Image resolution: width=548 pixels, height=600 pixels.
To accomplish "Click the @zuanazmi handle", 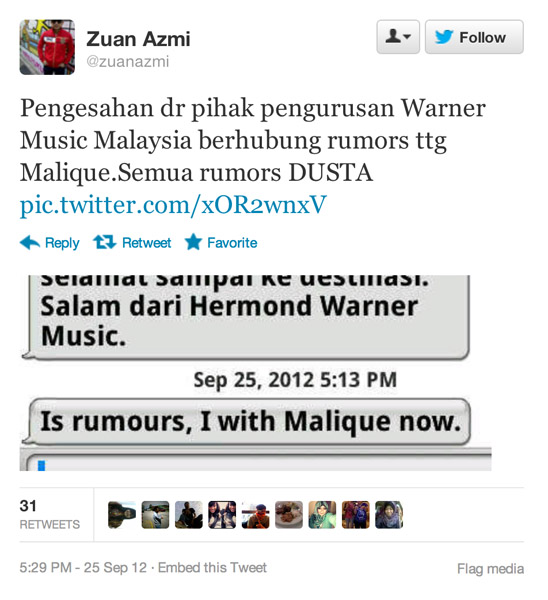I will pyautogui.click(x=127, y=62).
